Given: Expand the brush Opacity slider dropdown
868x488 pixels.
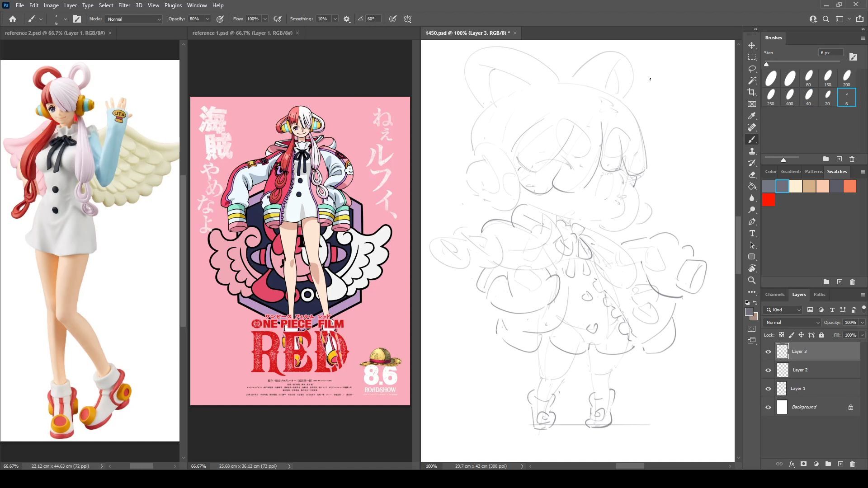Looking at the screenshot, I should [x=208, y=19].
